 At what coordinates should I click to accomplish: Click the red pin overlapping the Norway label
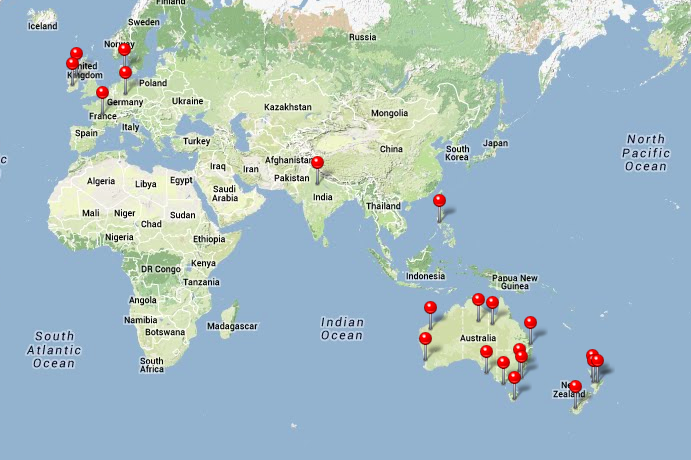click(124, 49)
